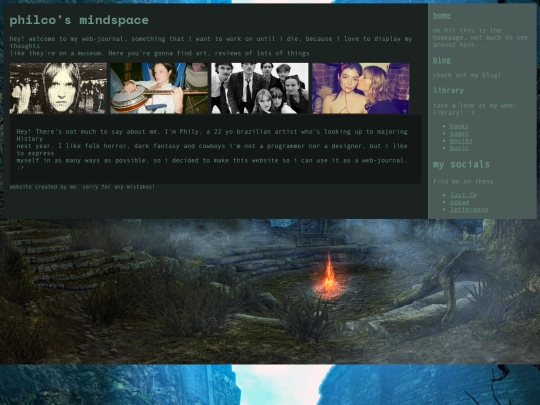Click the "Hey! There's not much to say" paragraph
Viewport: 540px width, 405px height.
click(212, 149)
